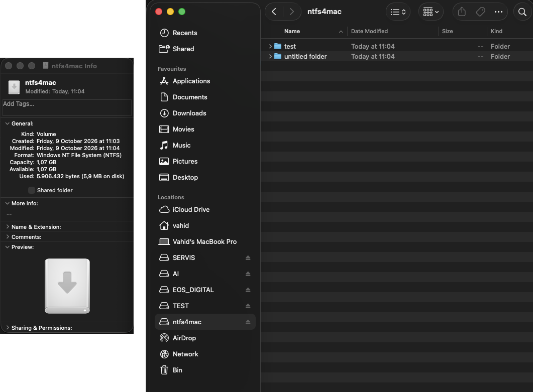
Task: Select the untitled folder row
Action: pyautogui.click(x=397, y=56)
